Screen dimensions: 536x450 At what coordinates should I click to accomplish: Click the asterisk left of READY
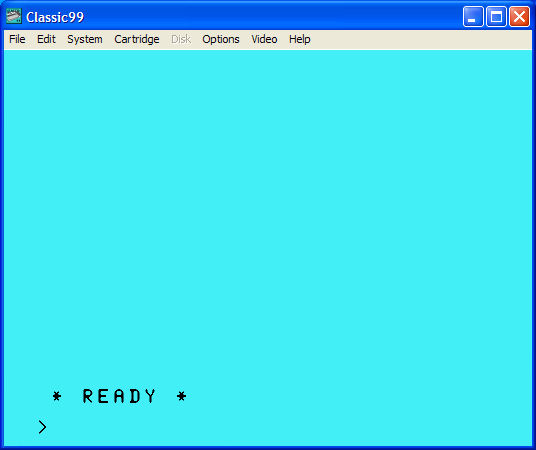point(57,396)
